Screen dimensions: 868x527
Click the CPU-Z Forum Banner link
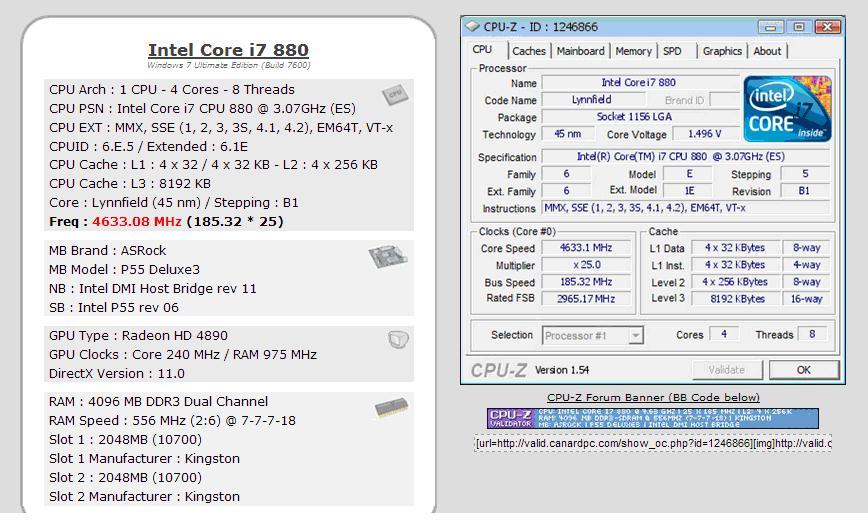653,397
